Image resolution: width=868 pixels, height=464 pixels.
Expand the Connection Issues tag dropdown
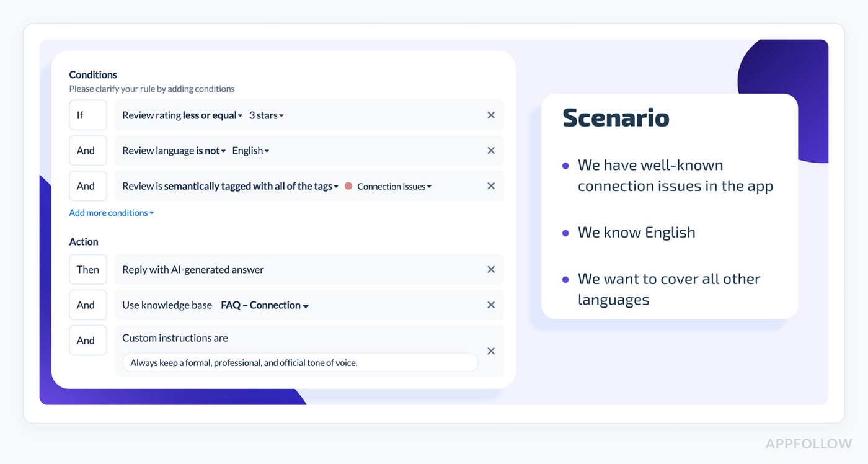394,186
